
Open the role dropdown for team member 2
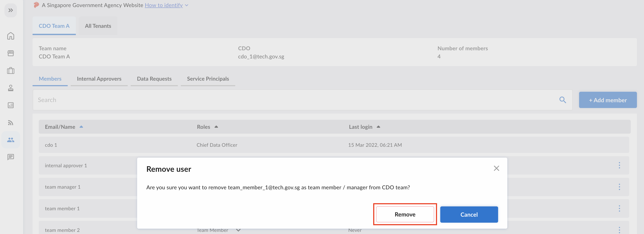(238, 230)
